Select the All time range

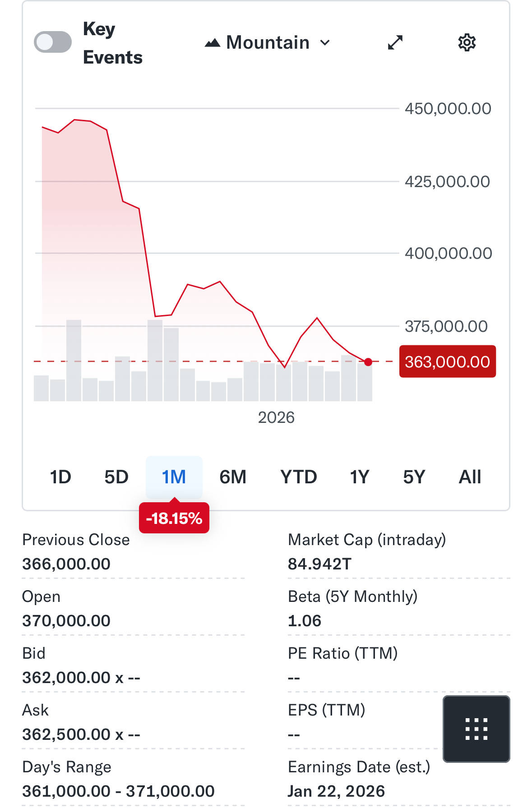(x=470, y=477)
